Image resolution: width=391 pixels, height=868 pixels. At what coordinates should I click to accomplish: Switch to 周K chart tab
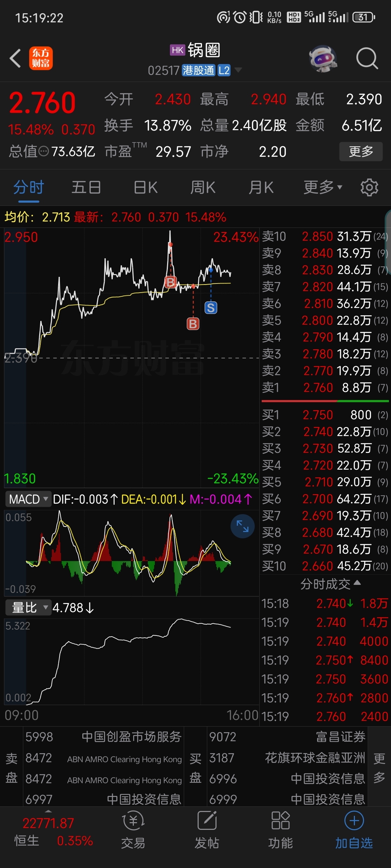click(x=203, y=187)
